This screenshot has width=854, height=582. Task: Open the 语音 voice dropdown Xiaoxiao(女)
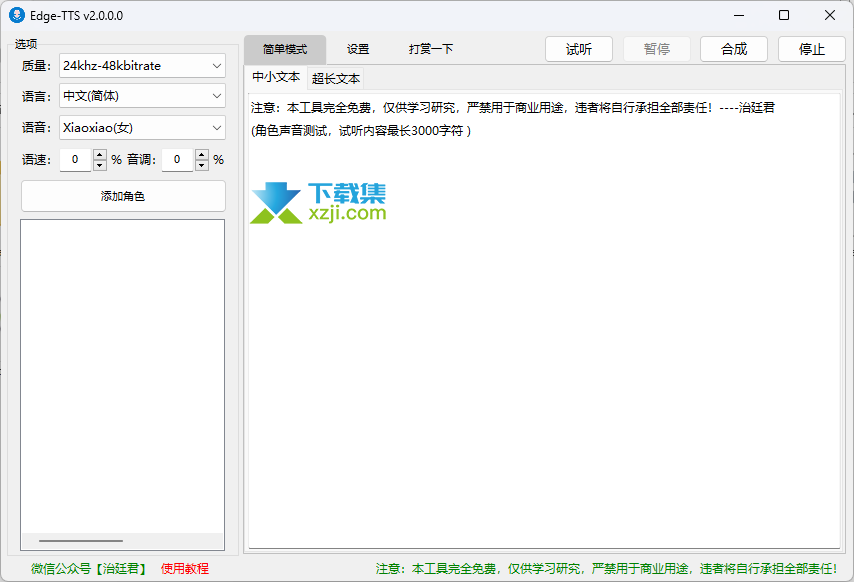point(142,128)
